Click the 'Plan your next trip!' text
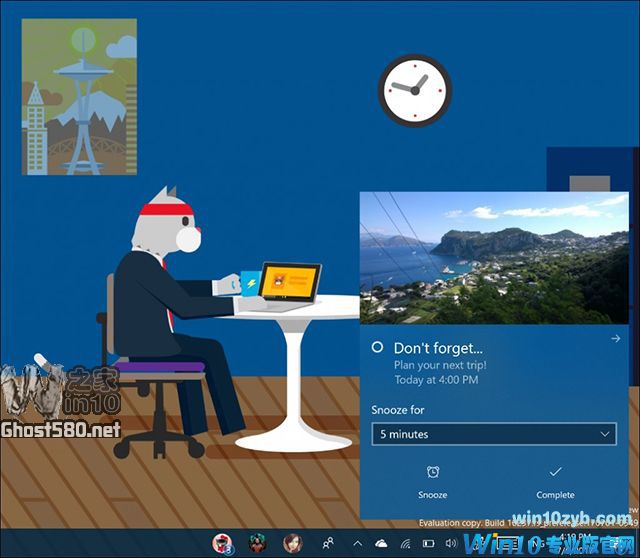The height and width of the screenshot is (558, 640). (440, 365)
